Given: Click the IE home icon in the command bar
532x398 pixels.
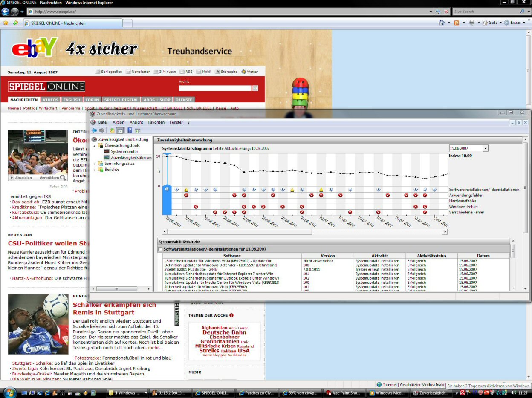Looking at the screenshot, I should (442, 23).
